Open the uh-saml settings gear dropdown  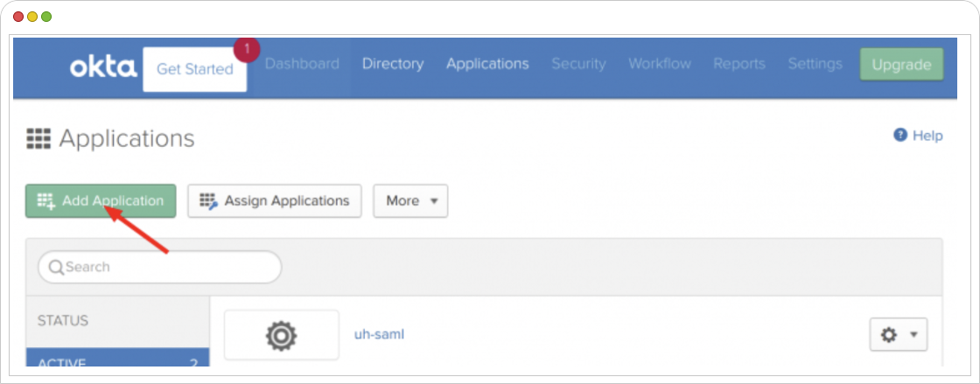tap(899, 335)
